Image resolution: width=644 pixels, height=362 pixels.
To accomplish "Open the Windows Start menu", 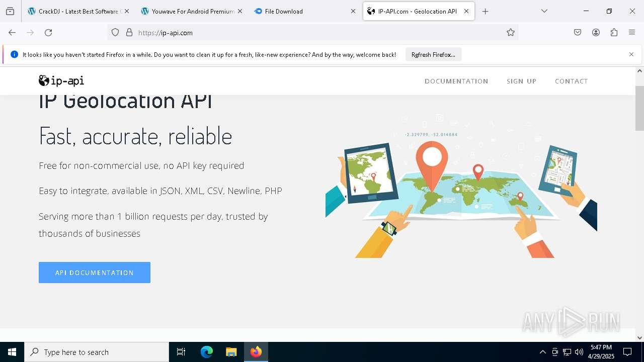I will click(x=12, y=352).
